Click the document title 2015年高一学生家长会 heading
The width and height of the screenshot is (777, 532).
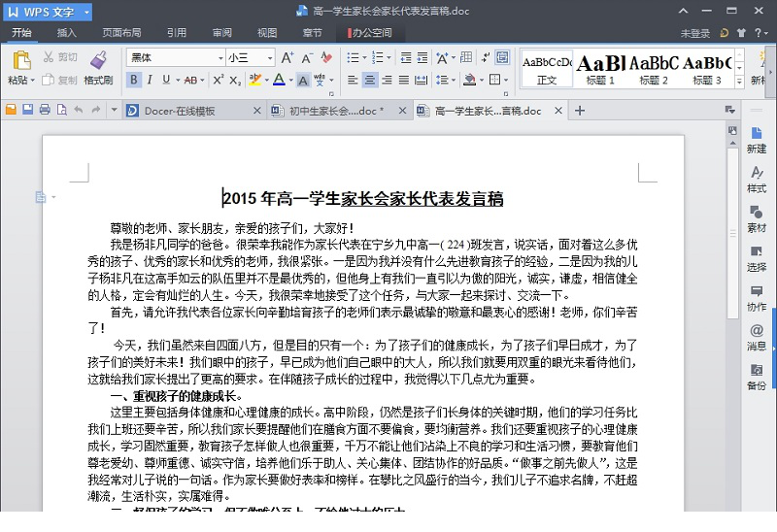362,198
